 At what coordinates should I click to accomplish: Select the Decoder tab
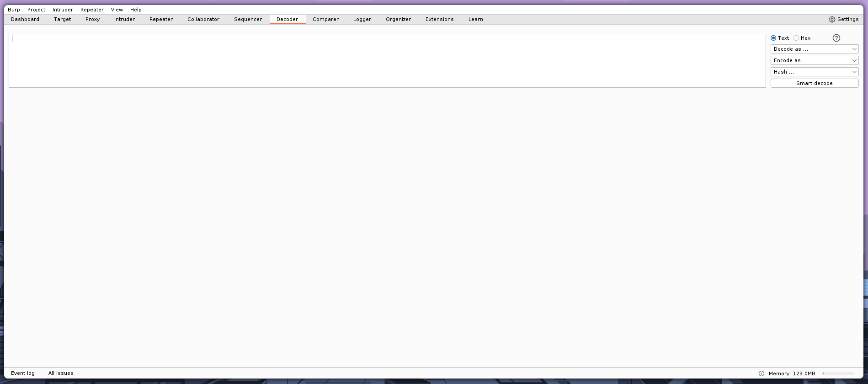tap(287, 19)
